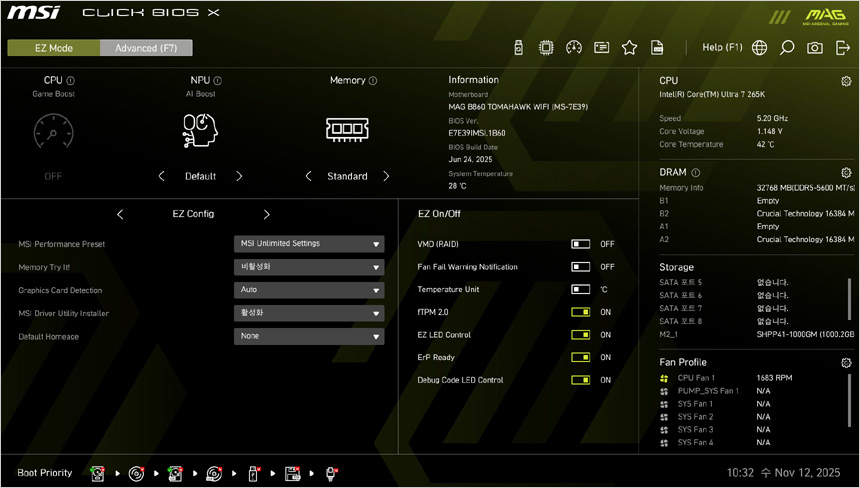The image size is (860, 488).
Task: Select the EZ Mode tab
Action: tap(54, 48)
